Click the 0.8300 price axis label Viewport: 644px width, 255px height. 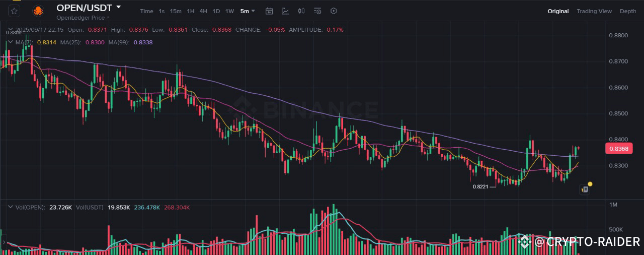coord(618,166)
